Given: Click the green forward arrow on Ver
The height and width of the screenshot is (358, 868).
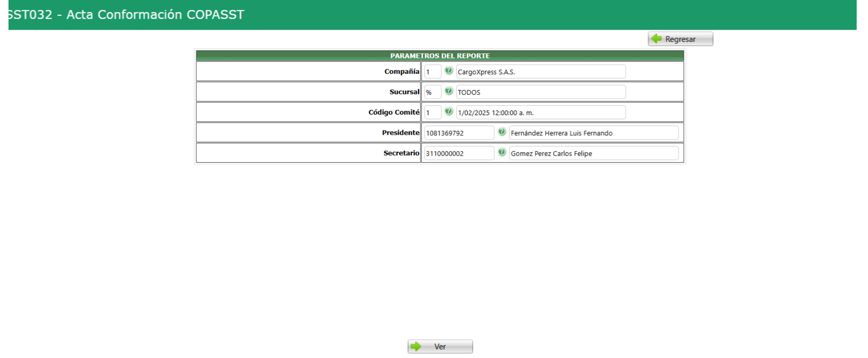Looking at the screenshot, I should (x=416, y=347).
